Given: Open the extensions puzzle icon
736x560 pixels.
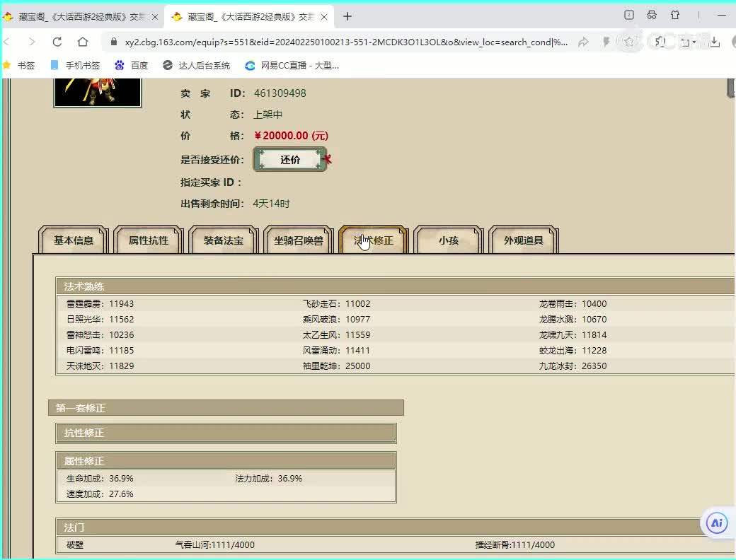Looking at the screenshot, I should pos(660,42).
